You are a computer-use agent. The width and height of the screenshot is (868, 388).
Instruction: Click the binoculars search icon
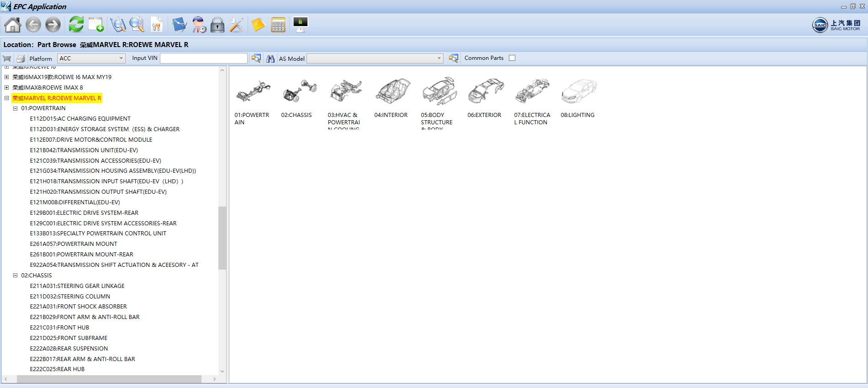point(270,58)
